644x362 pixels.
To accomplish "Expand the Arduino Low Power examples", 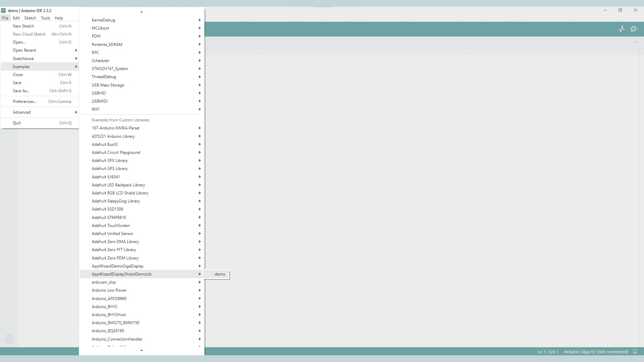I will (109, 290).
